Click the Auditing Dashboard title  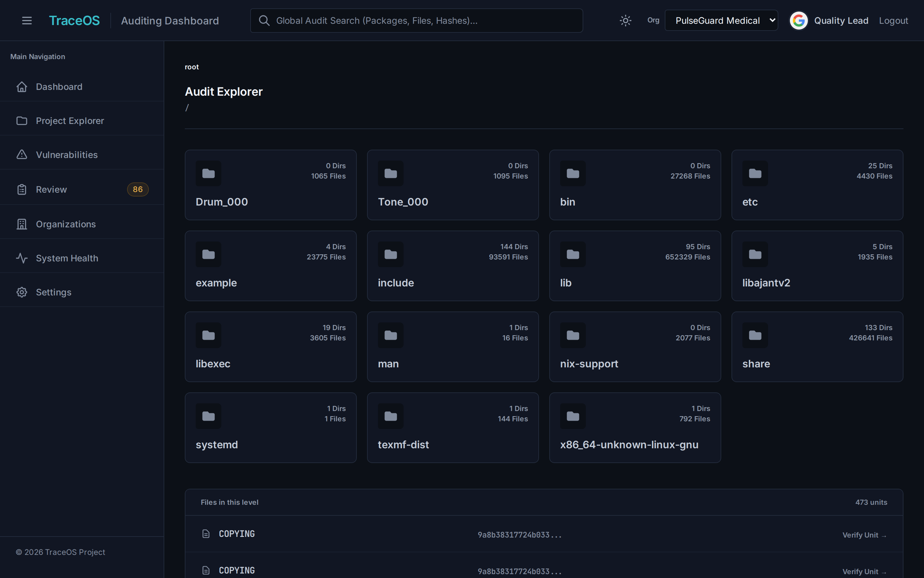click(170, 21)
